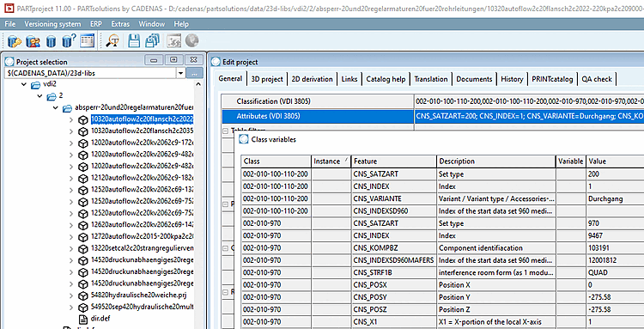Viewport: 644px width, 329px height.
Task: Click cube icon of 549520sep420hydraulische20mult project
Action: point(83,308)
